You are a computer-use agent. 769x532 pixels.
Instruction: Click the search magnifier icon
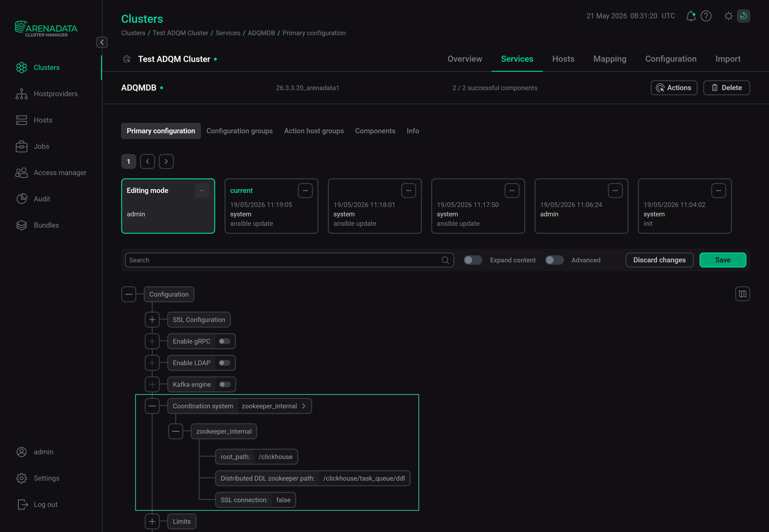[x=445, y=260]
